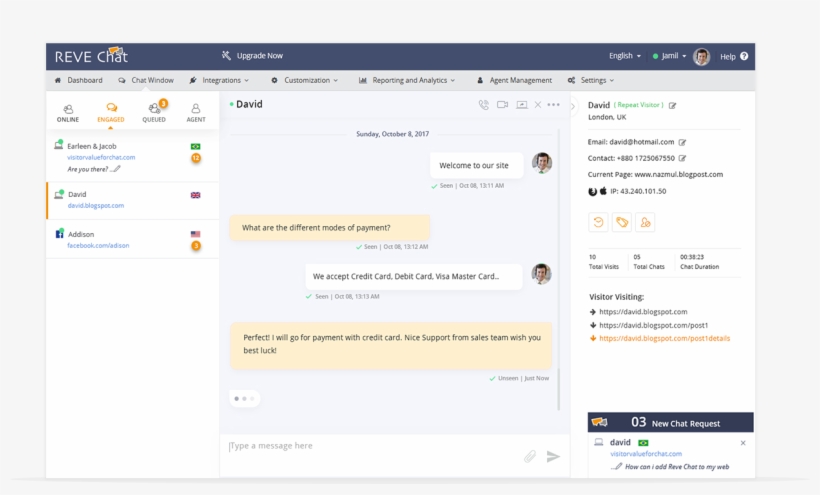Click the payment modes question message
The image size is (820, 495).
pos(329,228)
